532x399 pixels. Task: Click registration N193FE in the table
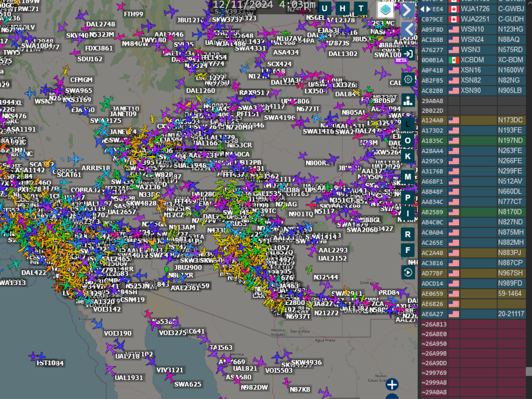[510, 130]
